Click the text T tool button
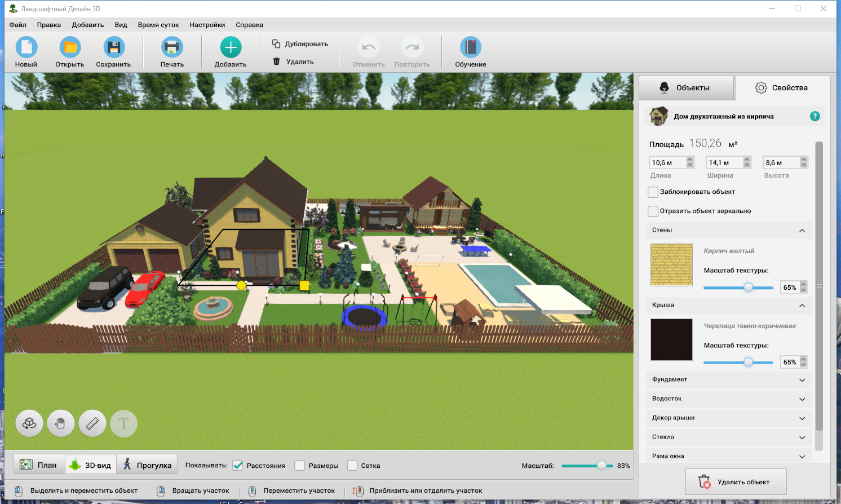 click(124, 423)
